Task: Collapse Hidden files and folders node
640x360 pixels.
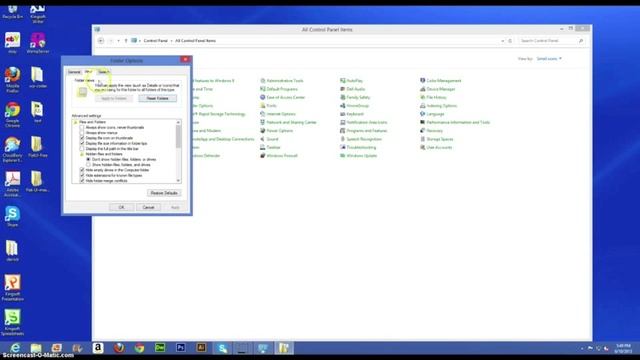Action: 82,154
